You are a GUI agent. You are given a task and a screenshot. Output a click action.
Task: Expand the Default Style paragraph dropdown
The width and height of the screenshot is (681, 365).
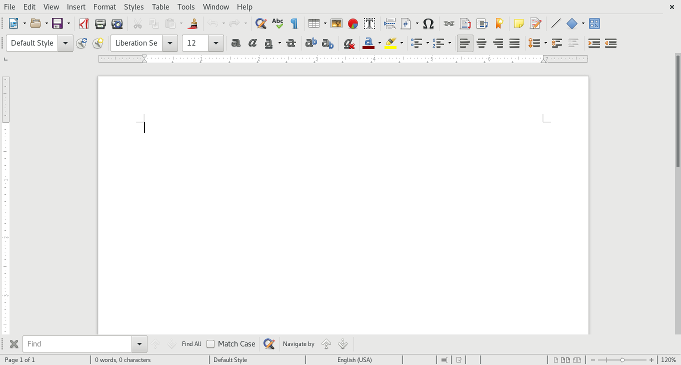click(x=66, y=43)
